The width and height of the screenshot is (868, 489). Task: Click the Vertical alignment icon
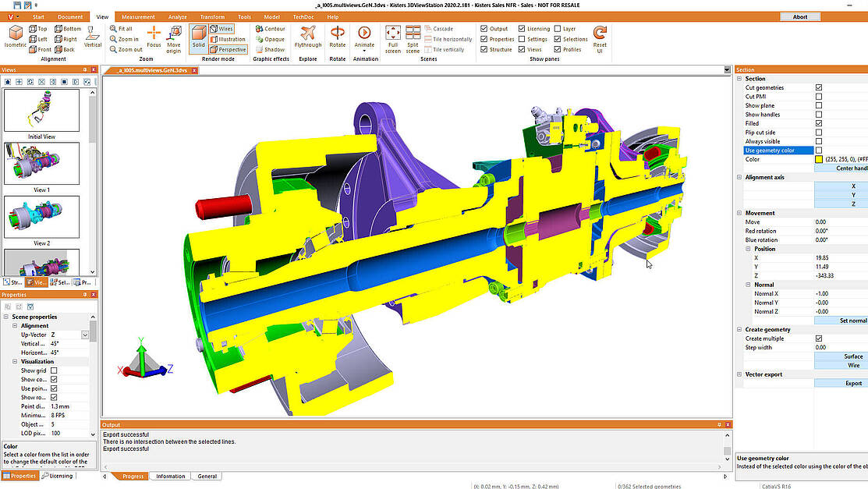point(93,37)
